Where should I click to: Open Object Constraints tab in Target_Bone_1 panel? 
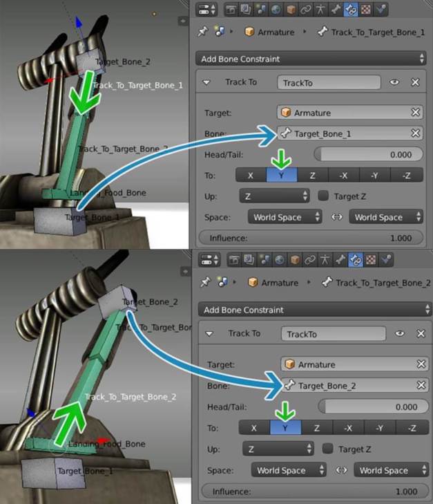[305, 9]
